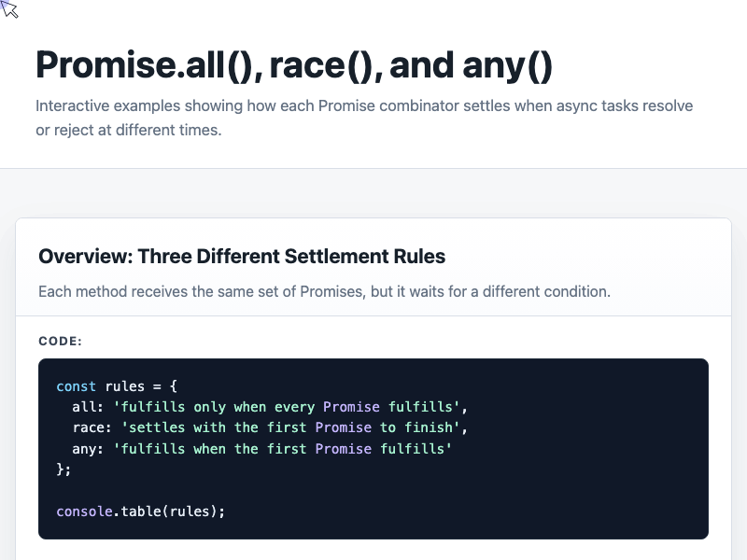Screen dimensions: 747x560
Task: Click the 'fulfills only when every Promise fulfills' string
Action: 287,407
